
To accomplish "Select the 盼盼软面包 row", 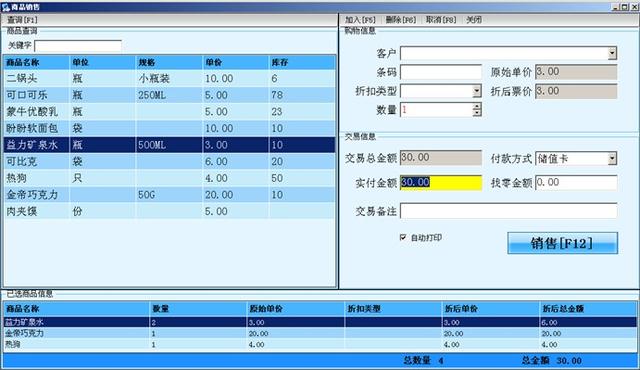I will [x=170, y=128].
